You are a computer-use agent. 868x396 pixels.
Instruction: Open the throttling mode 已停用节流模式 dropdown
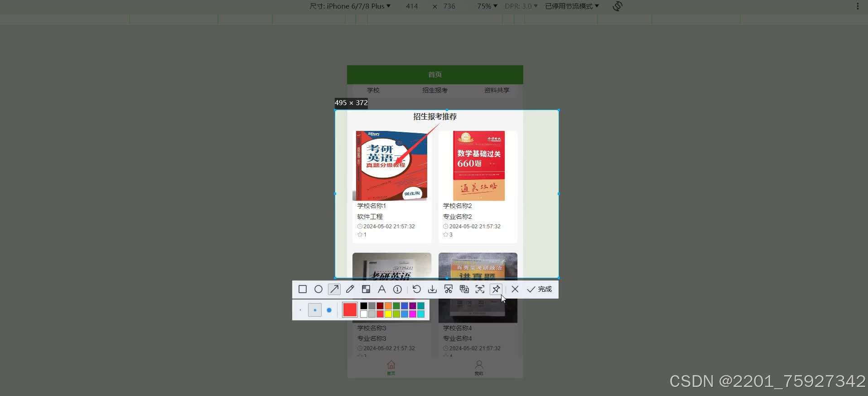point(572,6)
